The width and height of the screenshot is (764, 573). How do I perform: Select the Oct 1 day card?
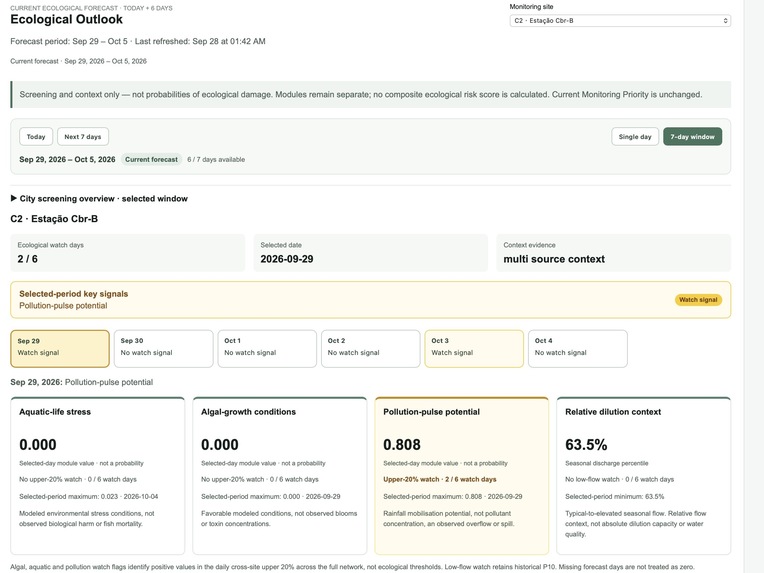coord(267,348)
